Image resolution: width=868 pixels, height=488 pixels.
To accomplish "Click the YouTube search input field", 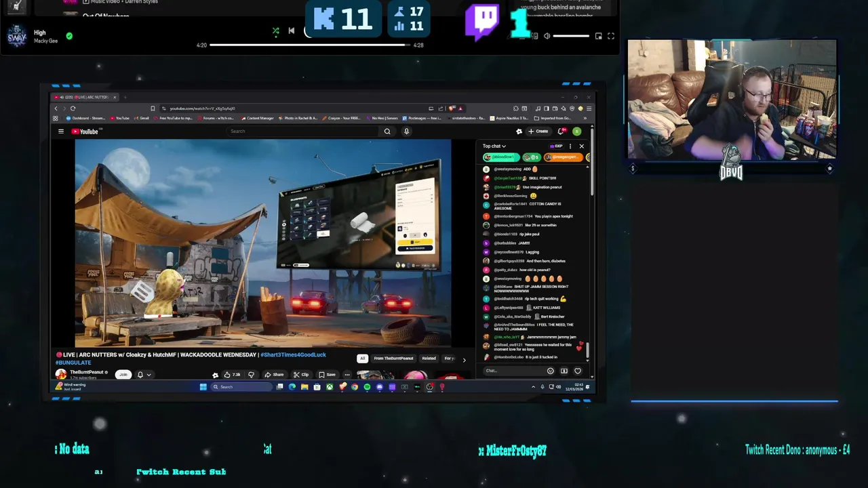I will click(x=304, y=131).
